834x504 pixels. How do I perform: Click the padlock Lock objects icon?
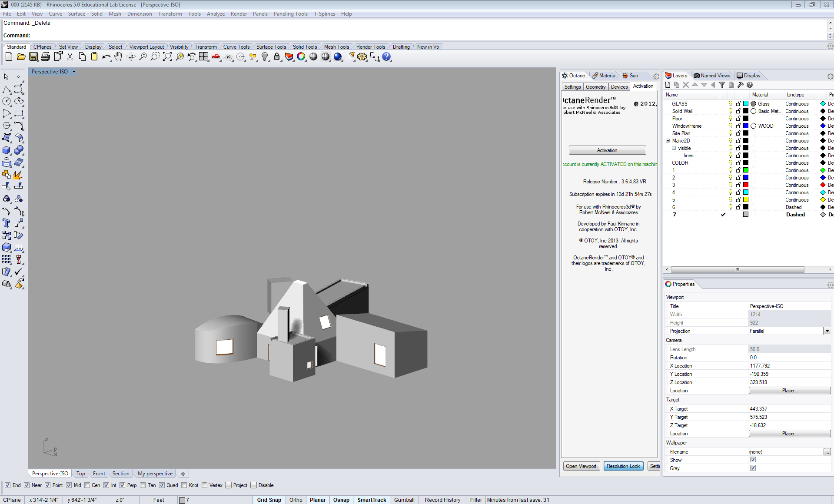point(277,57)
